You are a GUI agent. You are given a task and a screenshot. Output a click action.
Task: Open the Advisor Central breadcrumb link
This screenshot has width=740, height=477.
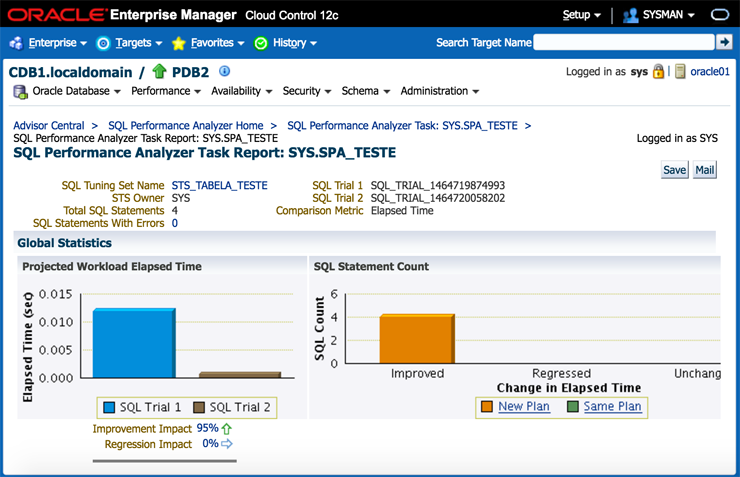point(49,126)
